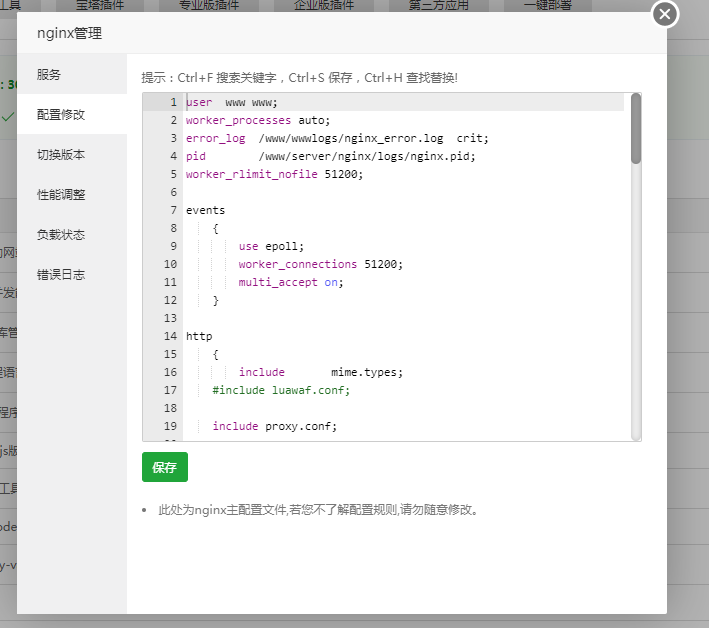This screenshot has height=628, width=709.
Task: View the 负载状态 tab
Action: click(72, 235)
